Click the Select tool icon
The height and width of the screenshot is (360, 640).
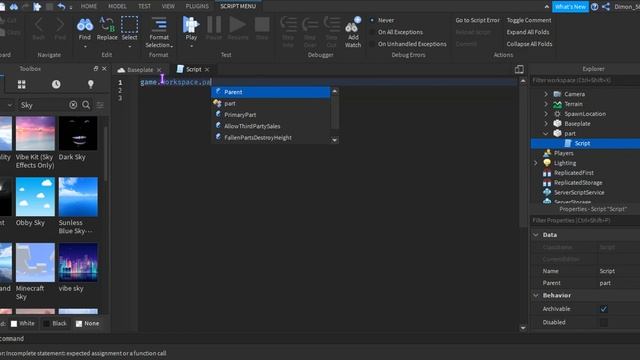click(129, 24)
